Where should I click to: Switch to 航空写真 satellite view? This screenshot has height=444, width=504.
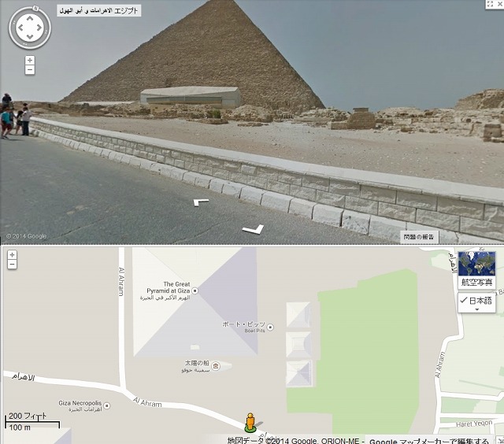click(x=476, y=270)
